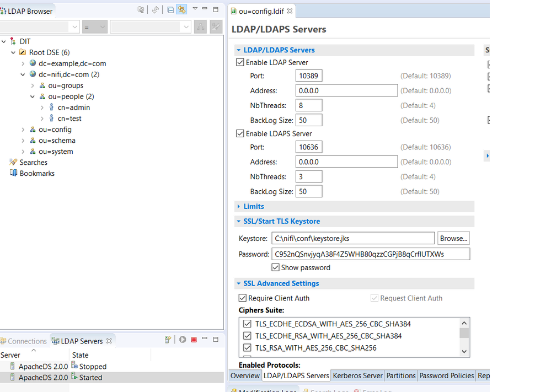
Task: Toggle Link with Editor in LDAP Browser
Action: 181,9
